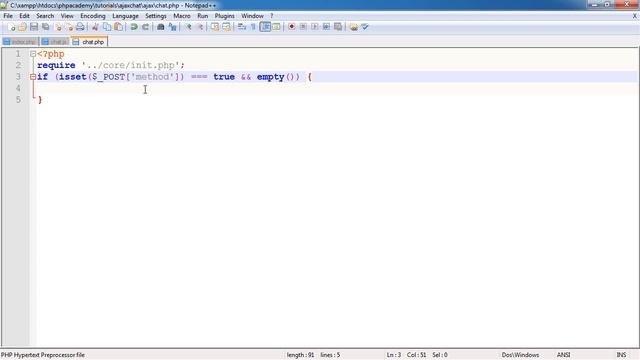This screenshot has width=640, height=360.
Task: Save the recorded macro toolbar icon
Action: pos(338,27)
